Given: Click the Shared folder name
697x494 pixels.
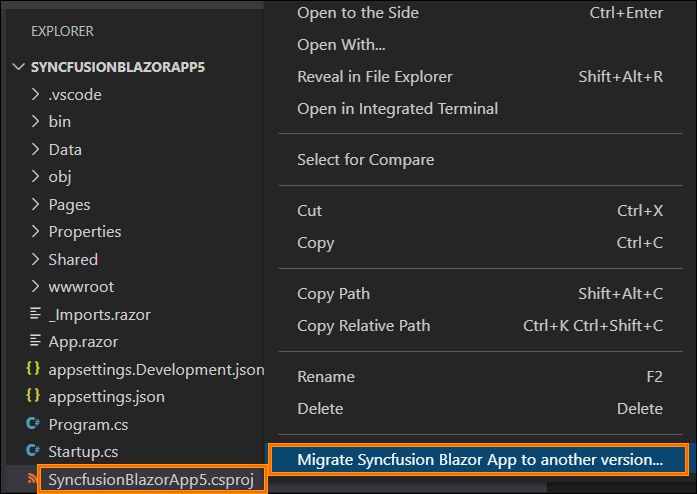Looking at the screenshot, I should [x=73, y=260].
